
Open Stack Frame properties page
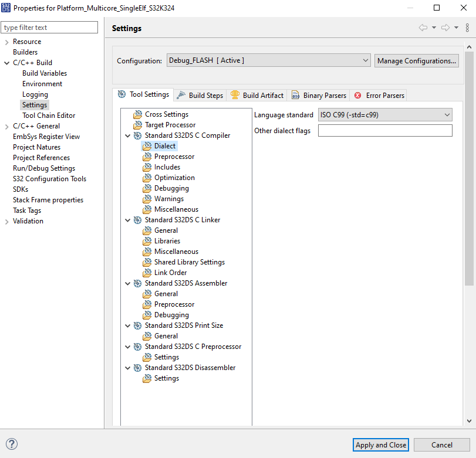pos(48,200)
